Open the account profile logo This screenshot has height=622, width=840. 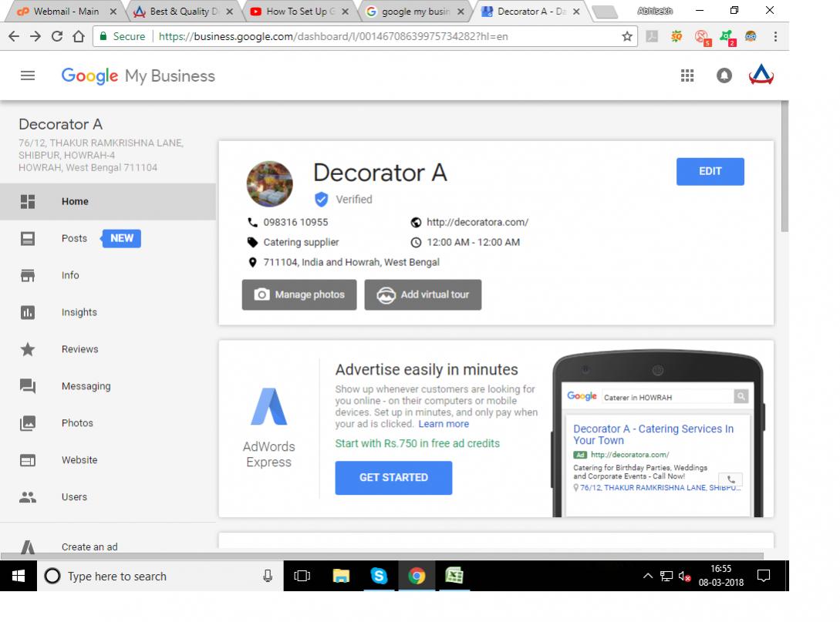click(x=761, y=76)
